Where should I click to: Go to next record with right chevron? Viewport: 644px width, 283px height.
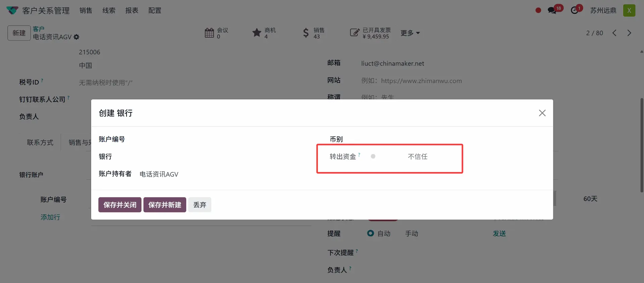[x=629, y=33]
